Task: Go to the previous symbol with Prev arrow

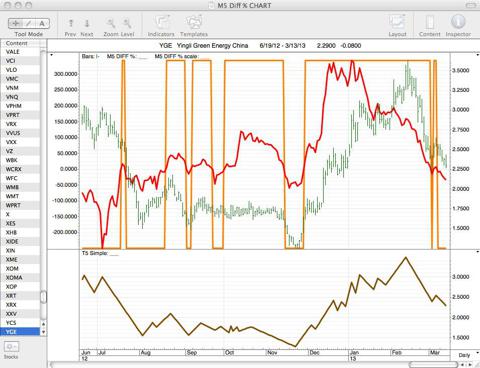Action: pos(71,23)
